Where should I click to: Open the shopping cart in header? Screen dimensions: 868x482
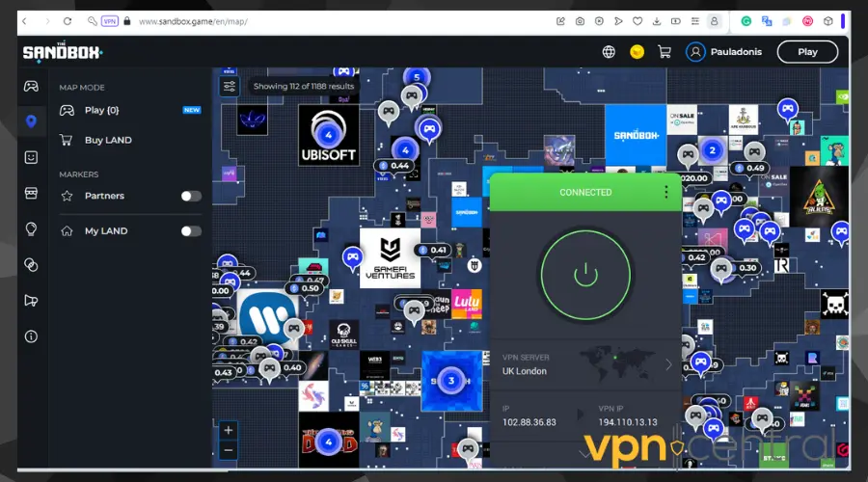[665, 52]
